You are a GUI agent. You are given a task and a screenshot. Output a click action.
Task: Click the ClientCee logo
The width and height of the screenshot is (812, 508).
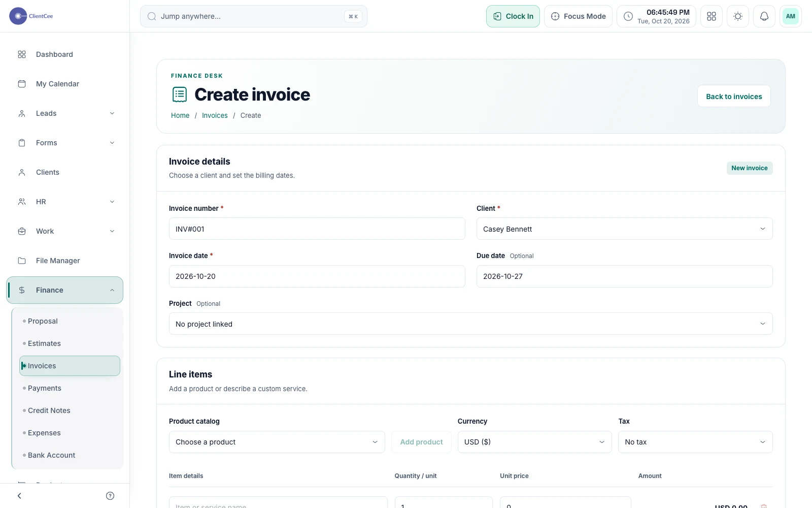pos(31,16)
